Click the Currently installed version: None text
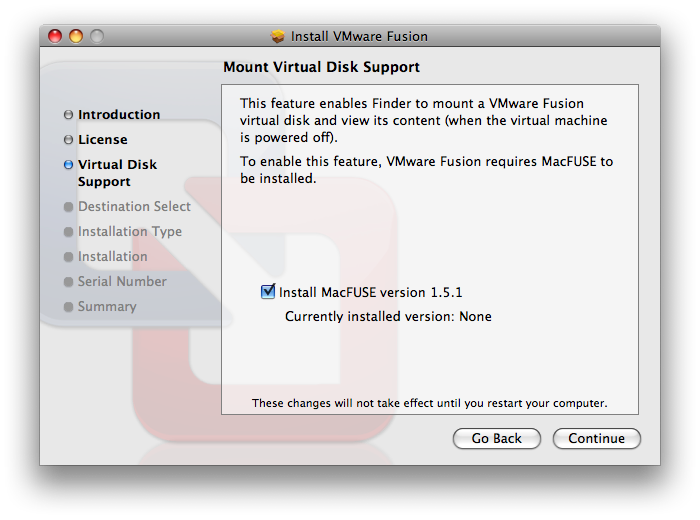 (x=388, y=317)
